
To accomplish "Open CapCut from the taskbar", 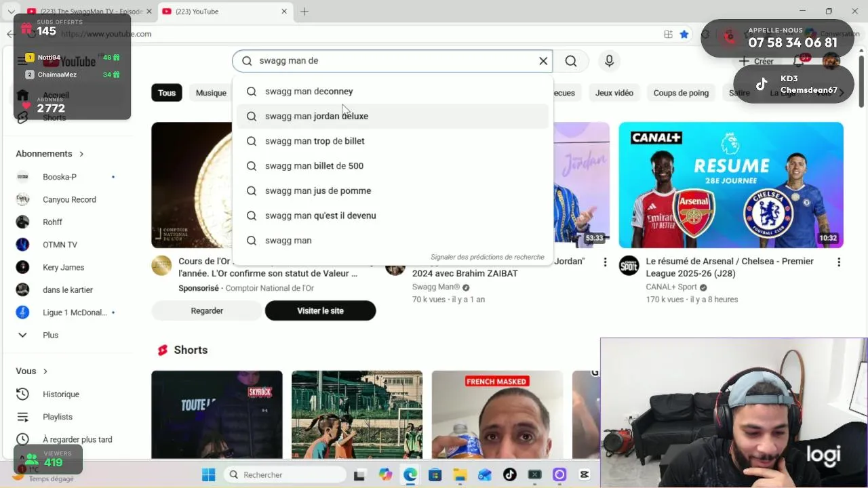I will (x=585, y=474).
